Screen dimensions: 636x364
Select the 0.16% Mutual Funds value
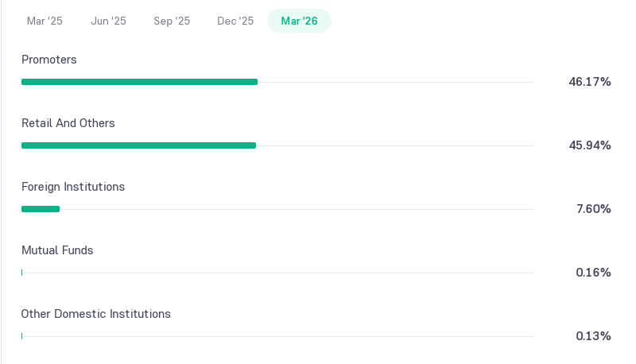pyautogui.click(x=593, y=273)
